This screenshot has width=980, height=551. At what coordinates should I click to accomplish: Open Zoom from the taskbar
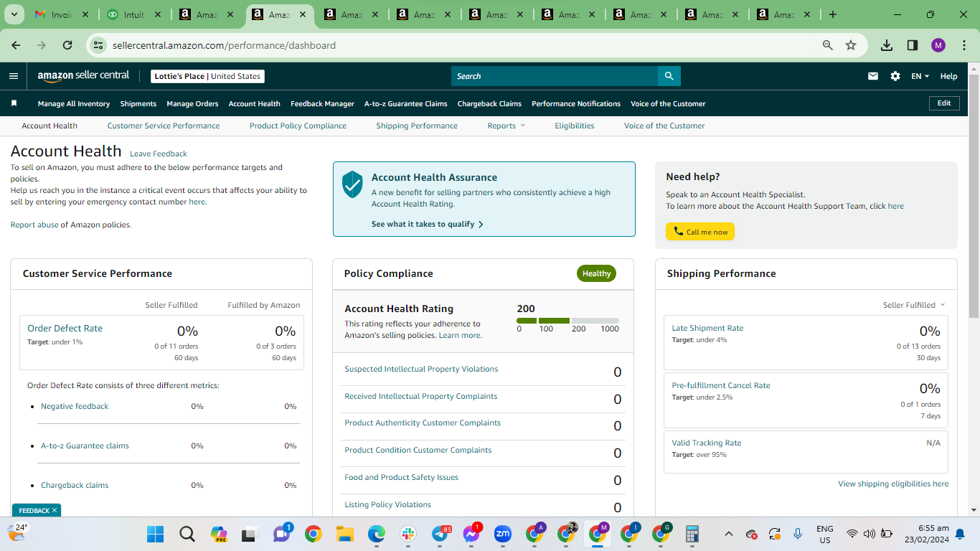(503, 534)
